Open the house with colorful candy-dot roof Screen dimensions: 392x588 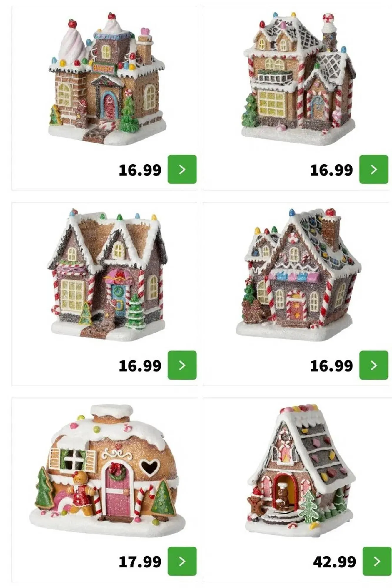298,275
